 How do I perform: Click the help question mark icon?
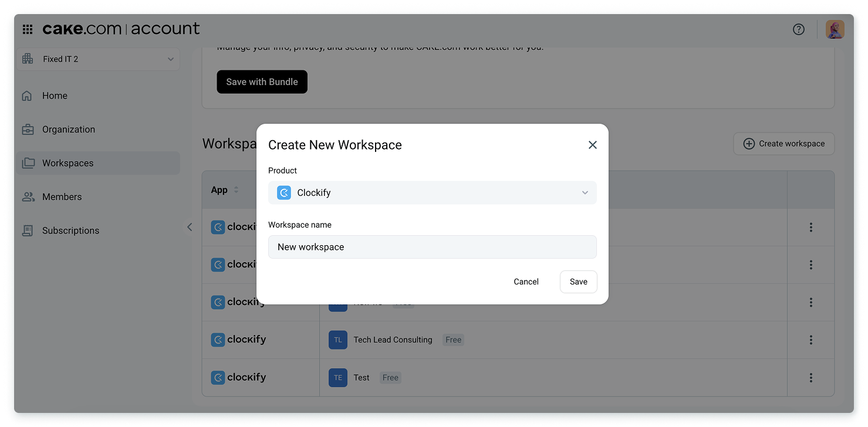(x=799, y=29)
